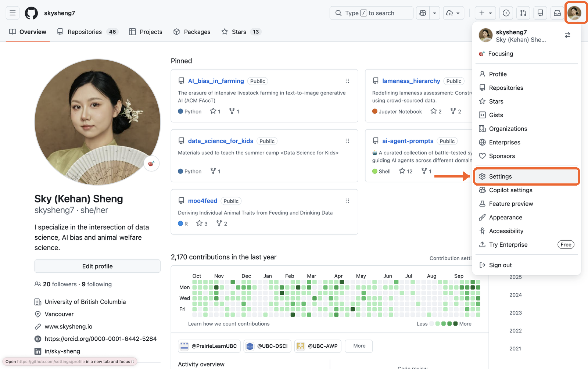Select year 2024 in contributions timeline
Screen dimensions: 588x369
515,295
